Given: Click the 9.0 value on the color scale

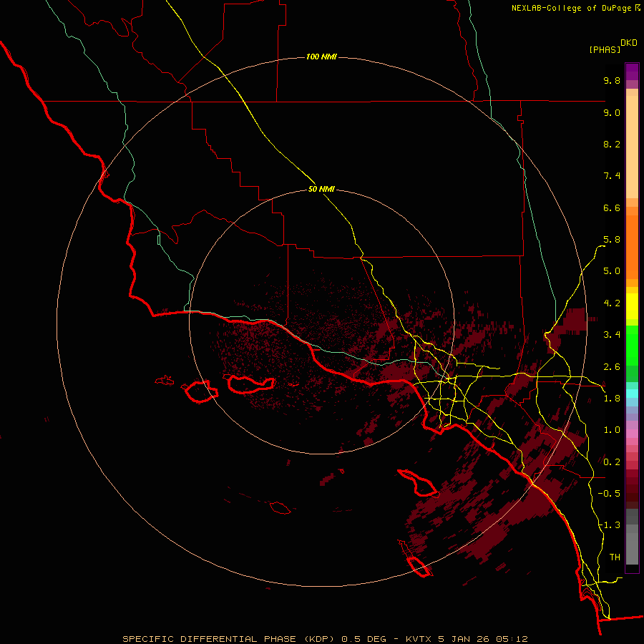Looking at the screenshot, I should (612, 112).
